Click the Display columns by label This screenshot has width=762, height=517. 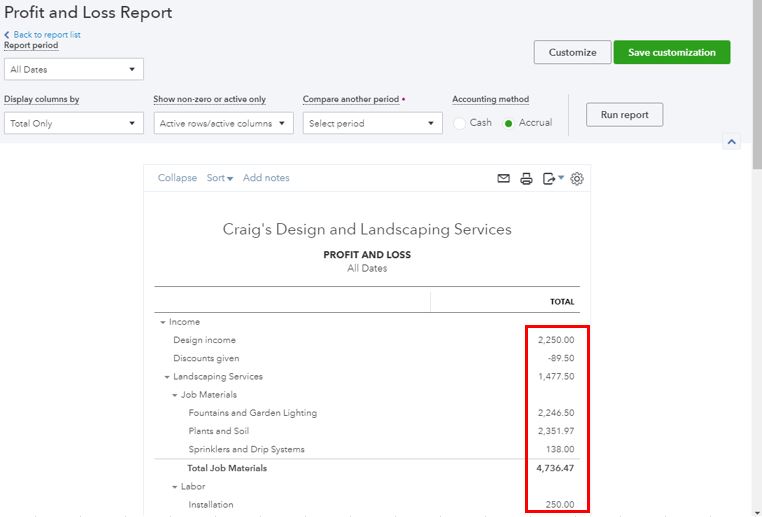(x=42, y=99)
